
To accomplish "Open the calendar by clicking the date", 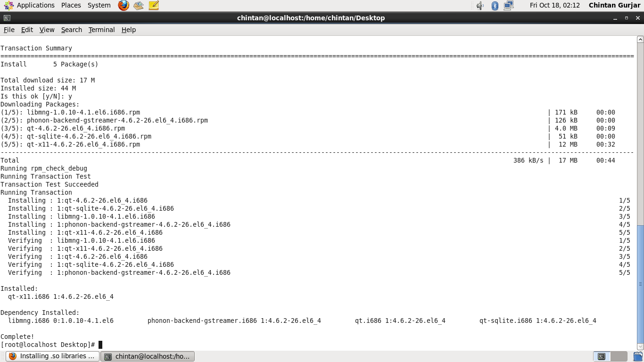I will (554, 5).
